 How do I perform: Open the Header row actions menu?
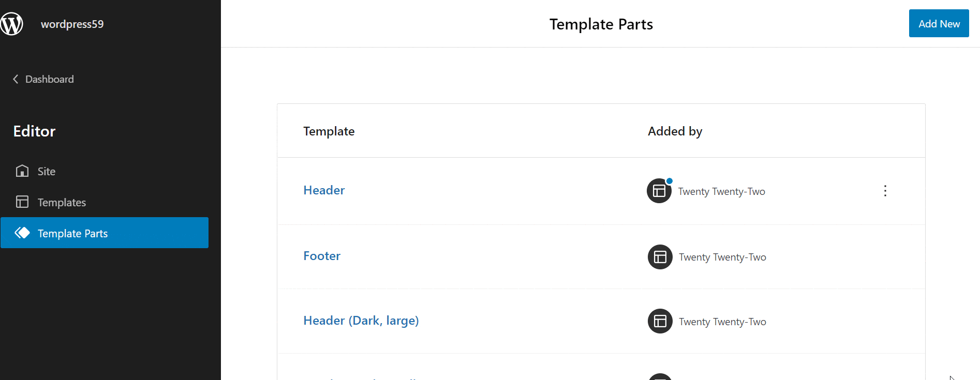pos(885,191)
